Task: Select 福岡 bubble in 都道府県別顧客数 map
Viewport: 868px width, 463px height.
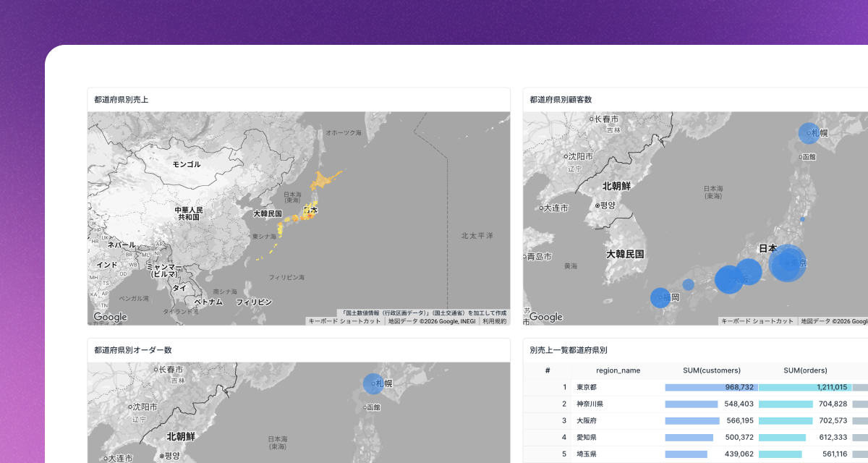Action: pos(660,298)
